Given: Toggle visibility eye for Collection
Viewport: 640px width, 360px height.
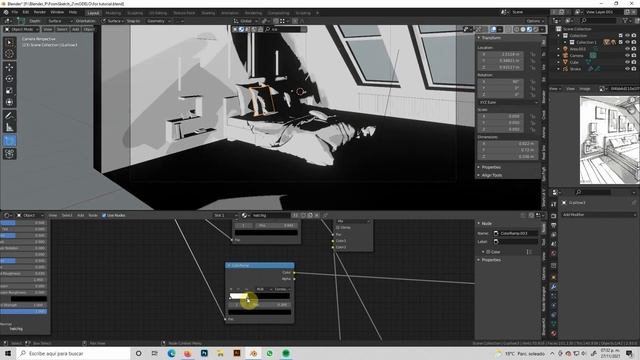Looking at the screenshot, I should 627,36.
